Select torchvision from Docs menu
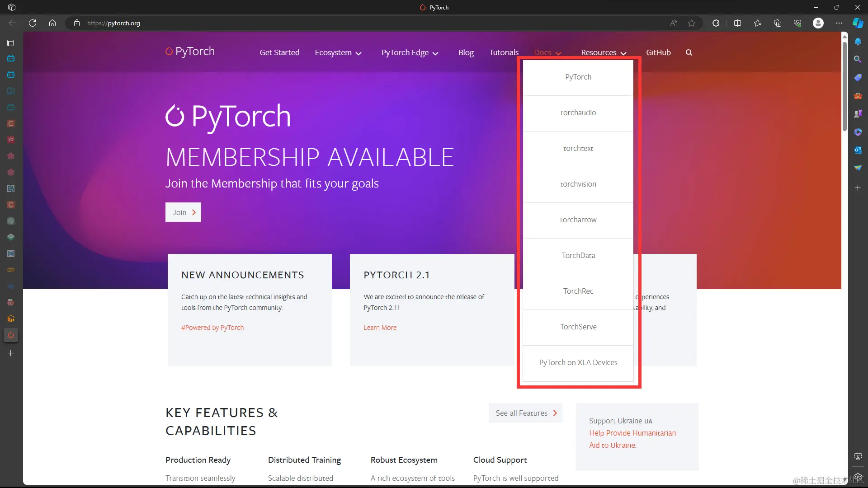Screen dimensions: 868x488 578,184
